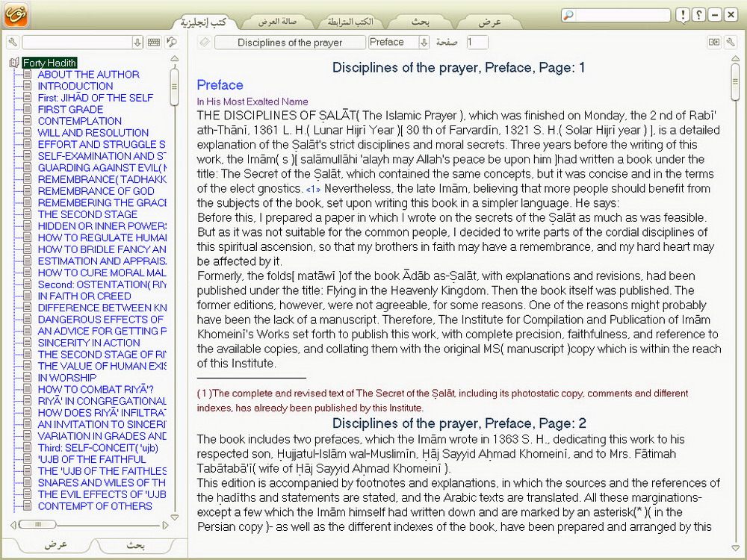Click the search-refresh magnifier icon in left toolbar
This screenshot has height=560, width=747.
click(x=172, y=43)
